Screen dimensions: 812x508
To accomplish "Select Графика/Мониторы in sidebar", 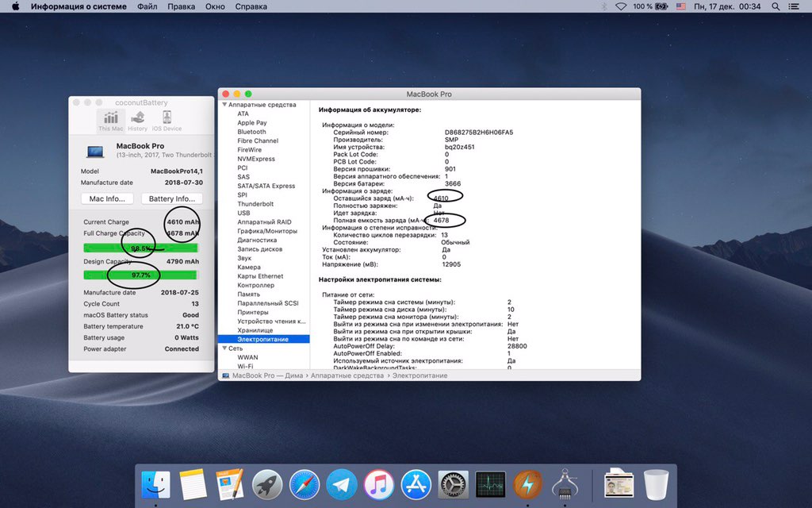I will click(x=267, y=231).
